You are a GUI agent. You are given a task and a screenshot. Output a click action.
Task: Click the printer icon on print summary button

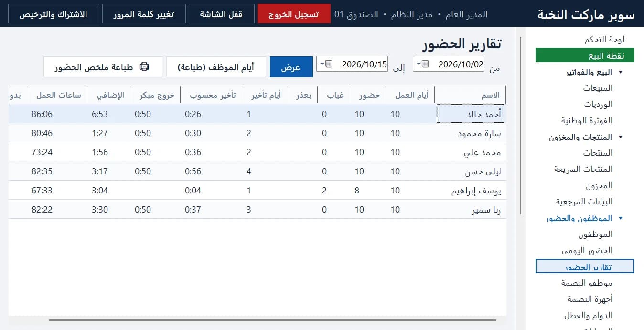144,67
